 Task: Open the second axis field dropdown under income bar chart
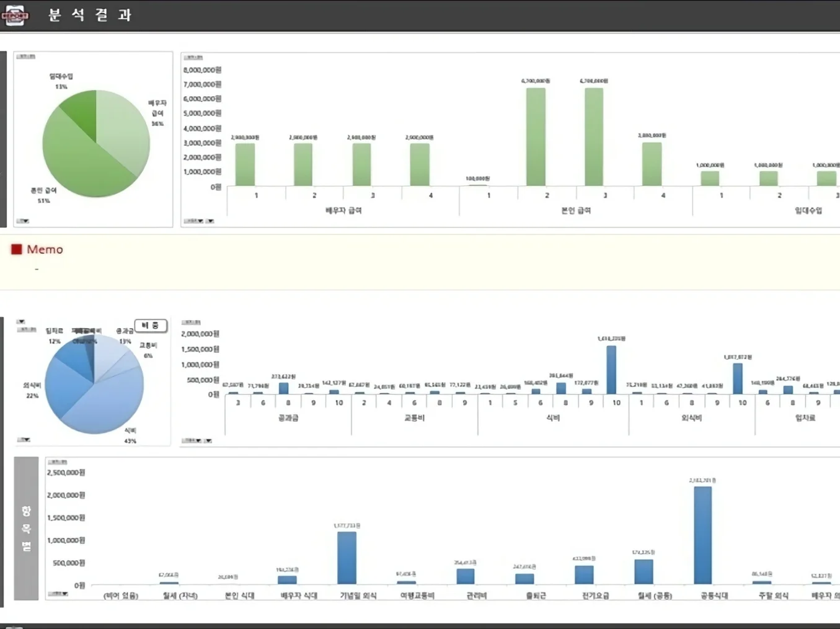tap(210, 221)
